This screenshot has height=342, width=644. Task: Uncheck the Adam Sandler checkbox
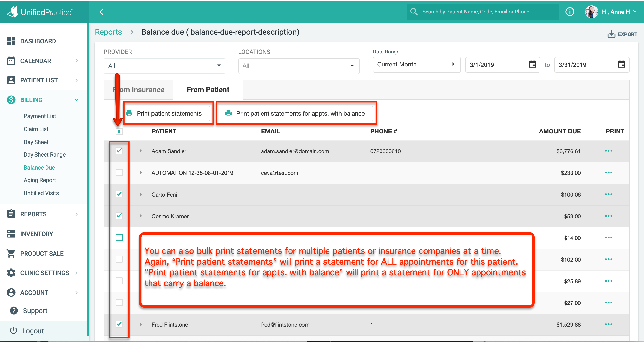coord(119,151)
